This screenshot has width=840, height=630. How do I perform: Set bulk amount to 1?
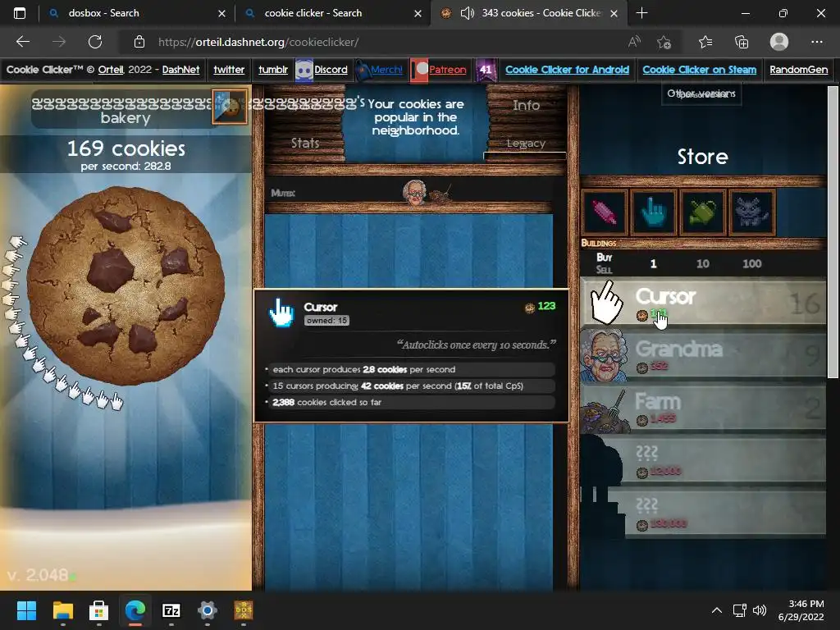[x=653, y=263]
